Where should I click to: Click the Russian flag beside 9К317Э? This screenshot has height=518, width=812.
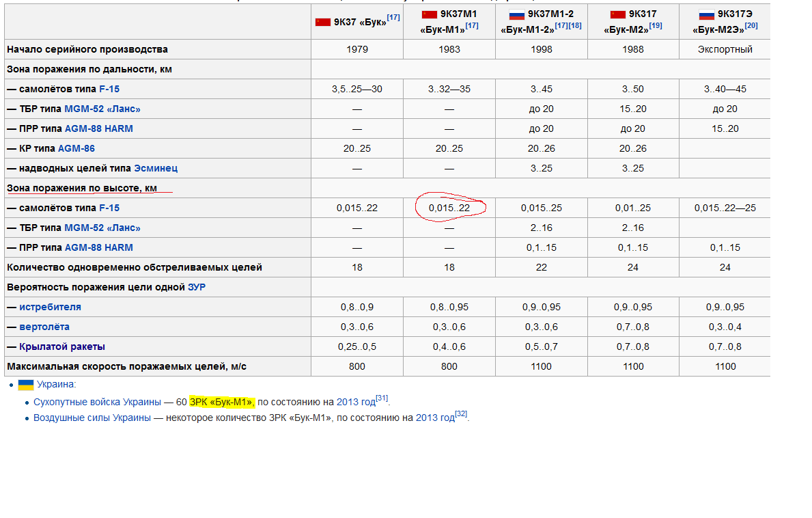[x=706, y=14]
